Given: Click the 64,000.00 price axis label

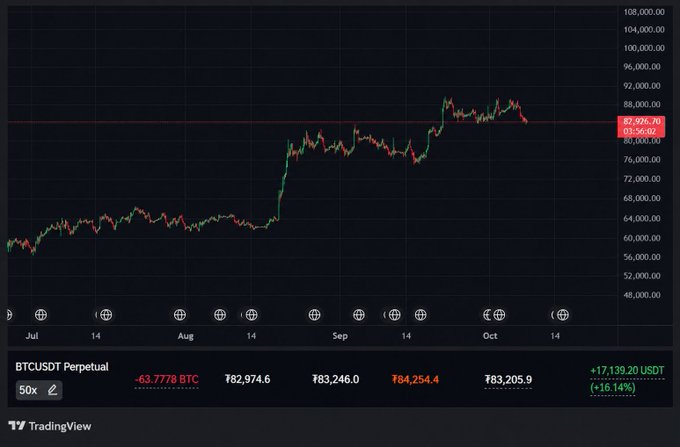Looking at the screenshot, I should (642, 218).
